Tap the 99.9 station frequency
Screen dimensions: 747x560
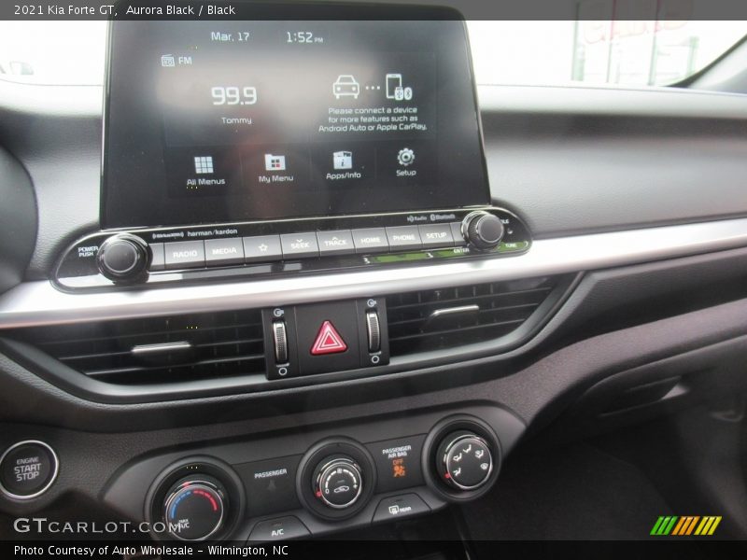[x=234, y=96]
